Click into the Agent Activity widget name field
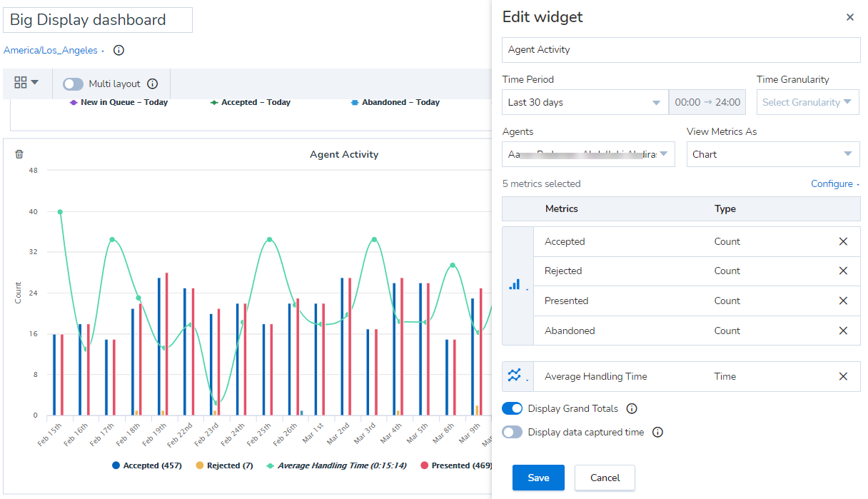 [x=681, y=50]
